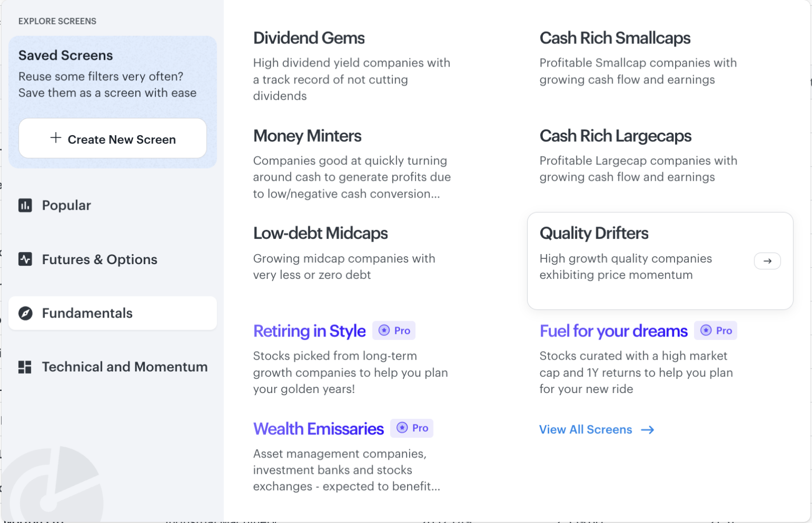Click the Fundamentals compass icon

[25, 313]
